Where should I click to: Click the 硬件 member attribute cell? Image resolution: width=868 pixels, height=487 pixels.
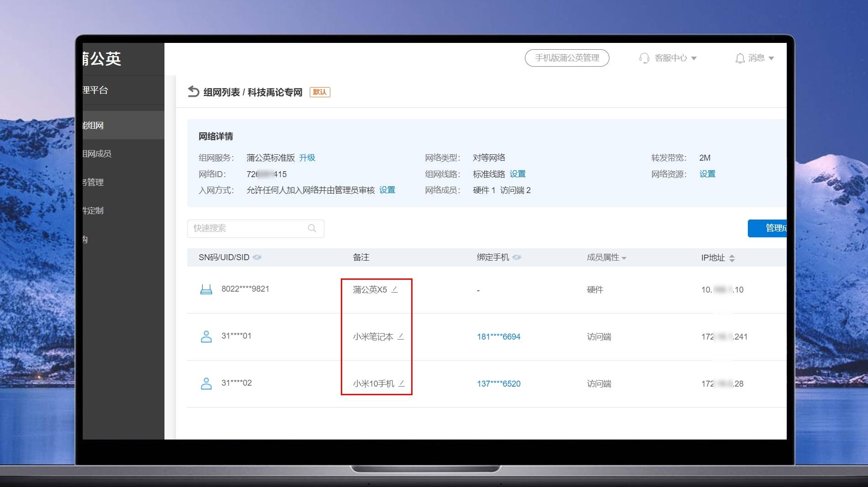tap(595, 290)
